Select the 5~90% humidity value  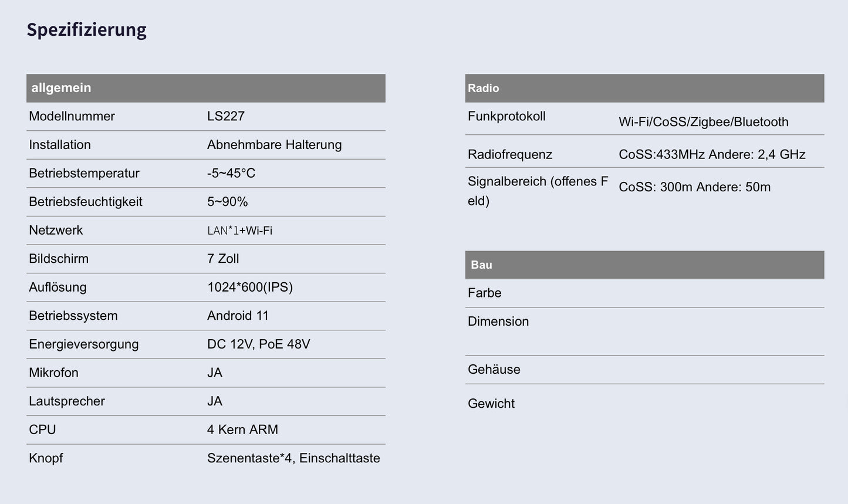(x=228, y=202)
